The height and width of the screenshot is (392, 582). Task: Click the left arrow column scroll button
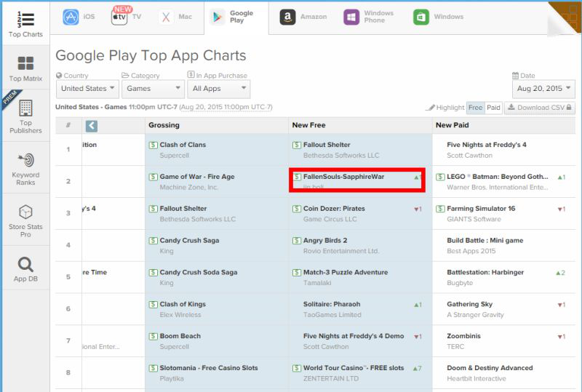point(92,126)
